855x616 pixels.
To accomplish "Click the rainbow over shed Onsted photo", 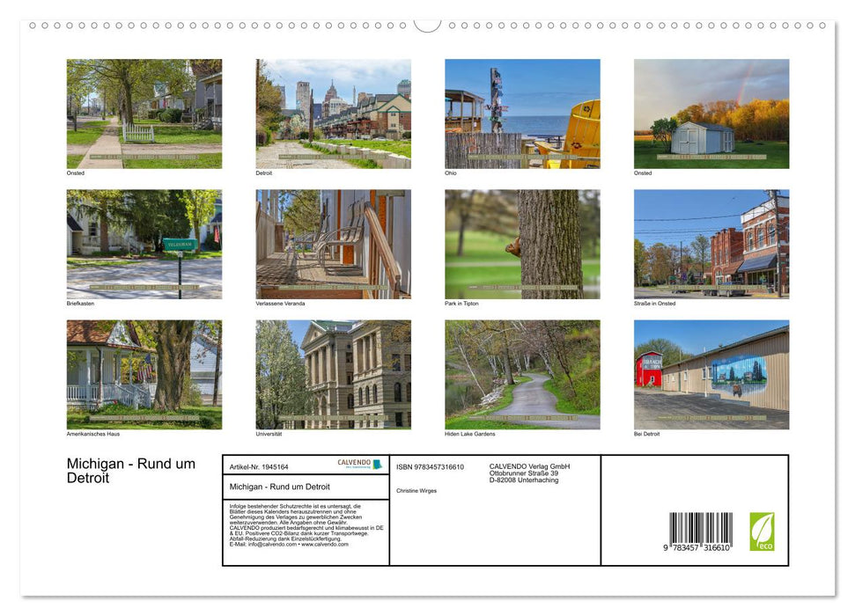I will click(x=711, y=113).
